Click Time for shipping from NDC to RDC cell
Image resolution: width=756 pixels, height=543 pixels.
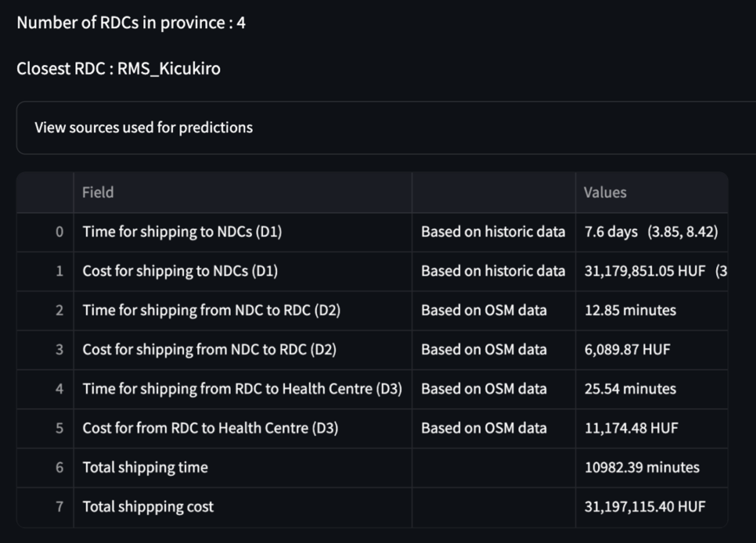coord(243,311)
